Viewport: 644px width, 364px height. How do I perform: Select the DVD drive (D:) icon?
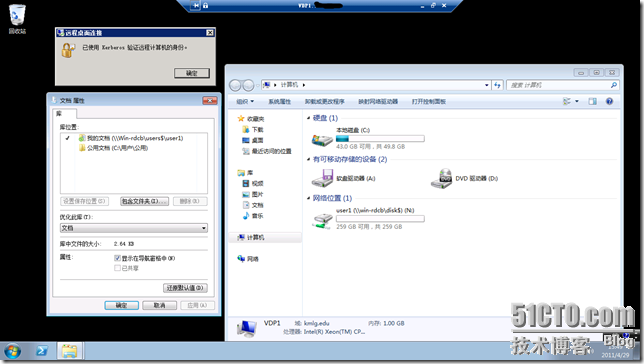pos(441,178)
